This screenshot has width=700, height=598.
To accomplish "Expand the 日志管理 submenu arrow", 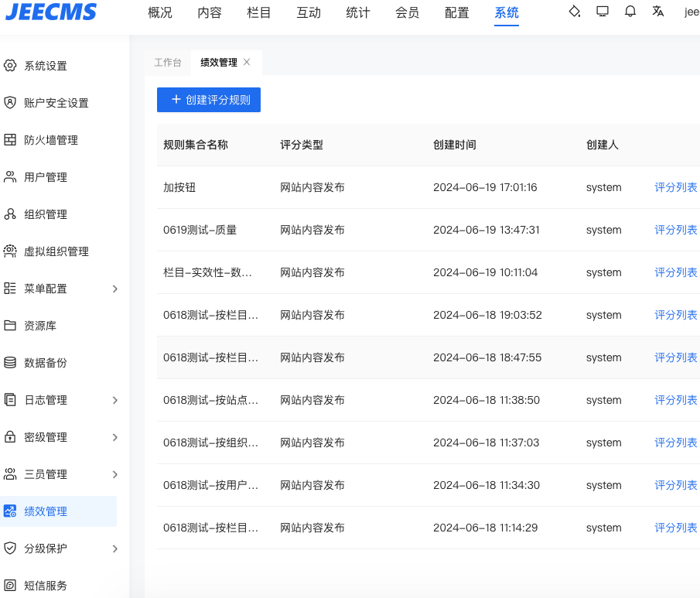I will [x=115, y=400].
